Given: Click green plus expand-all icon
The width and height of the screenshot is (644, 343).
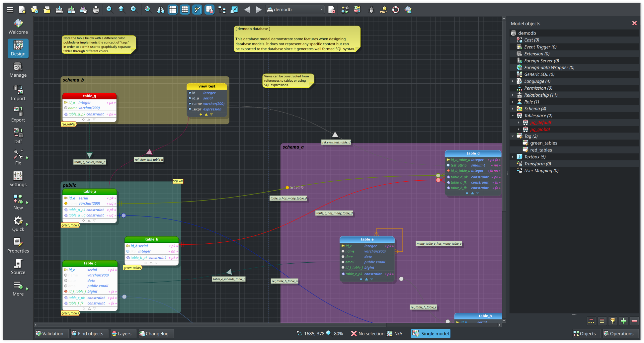Looking at the screenshot, I should coord(624,321).
